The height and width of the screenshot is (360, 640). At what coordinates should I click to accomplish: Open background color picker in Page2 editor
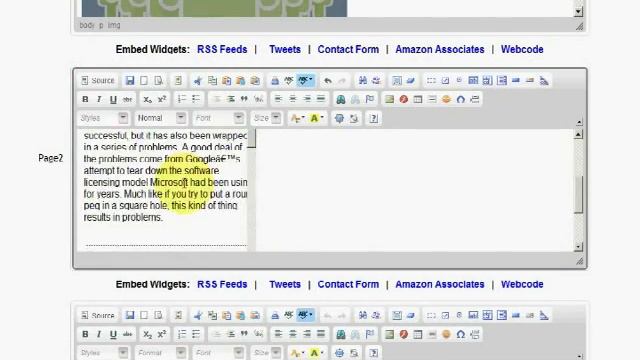tap(317, 118)
